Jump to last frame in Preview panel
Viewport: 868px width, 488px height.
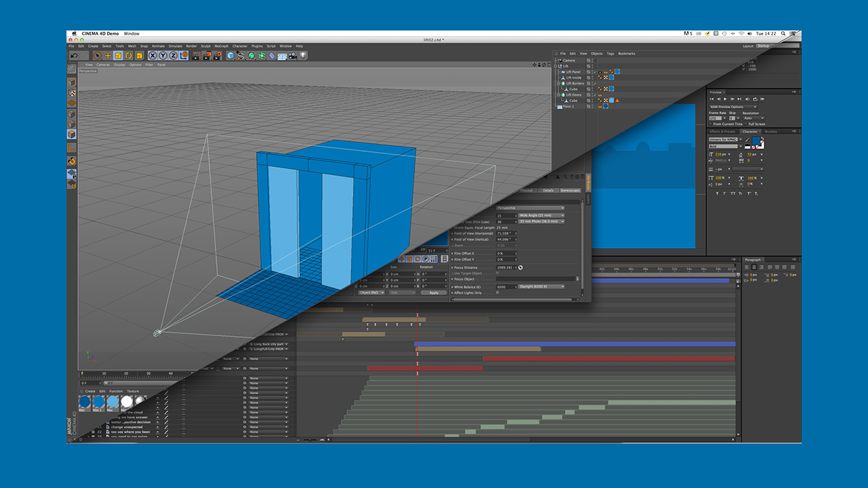[739, 99]
